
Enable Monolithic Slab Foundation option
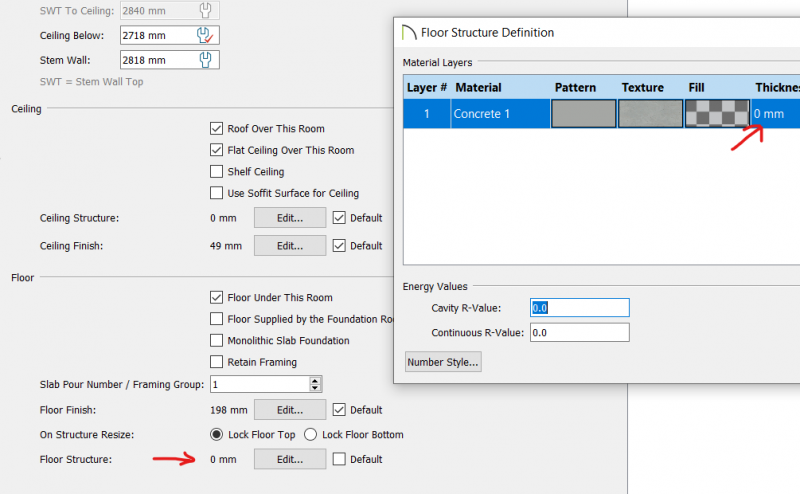[216, 340]
